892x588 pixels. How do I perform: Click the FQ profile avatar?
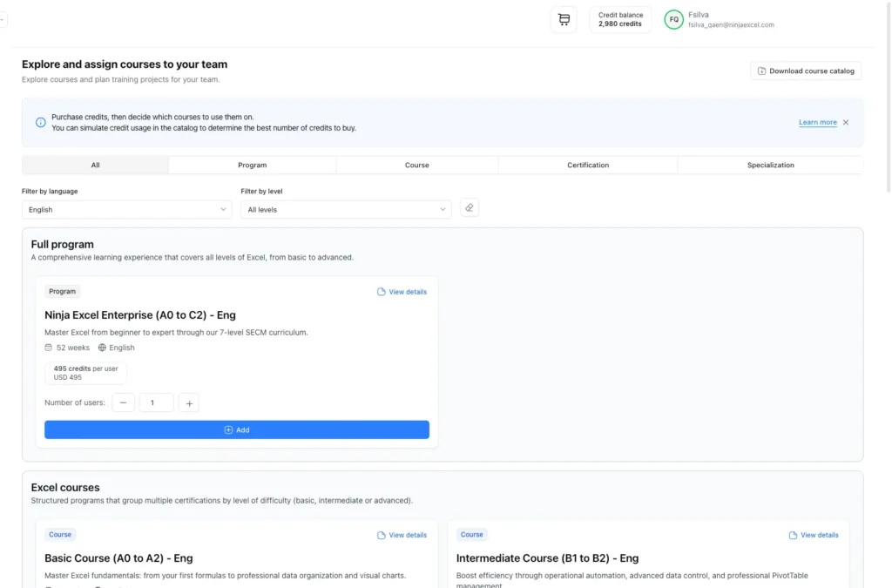672,18
